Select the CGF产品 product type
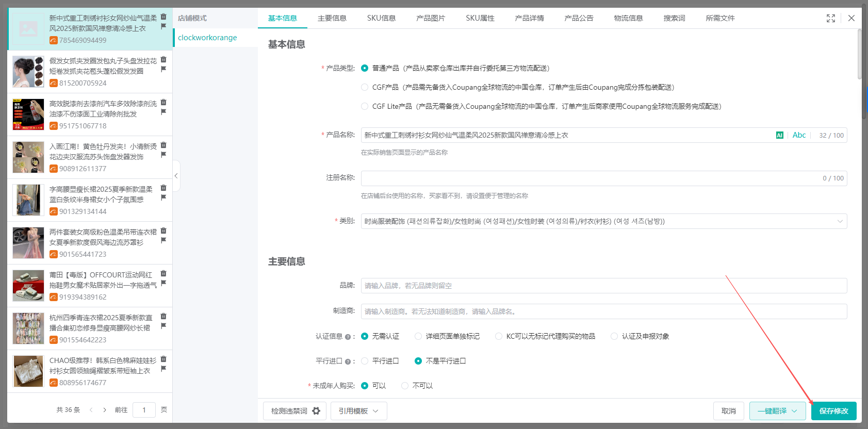The image size is (868, 429). 365,87
